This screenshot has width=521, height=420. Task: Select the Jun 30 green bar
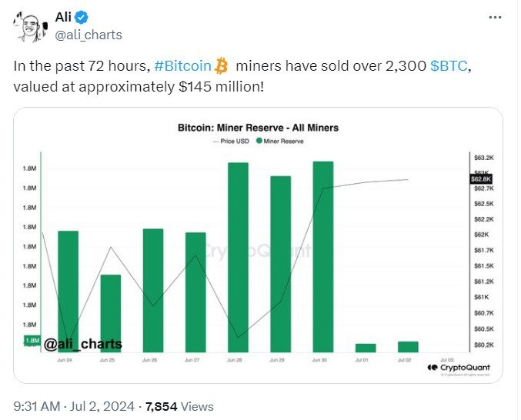(323, 256)
